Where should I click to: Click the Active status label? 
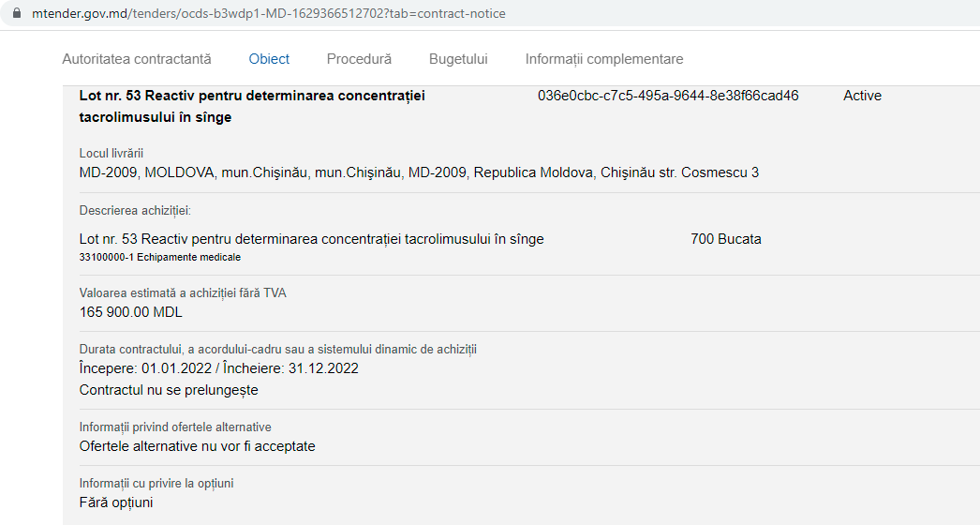[x=862, y=96]
